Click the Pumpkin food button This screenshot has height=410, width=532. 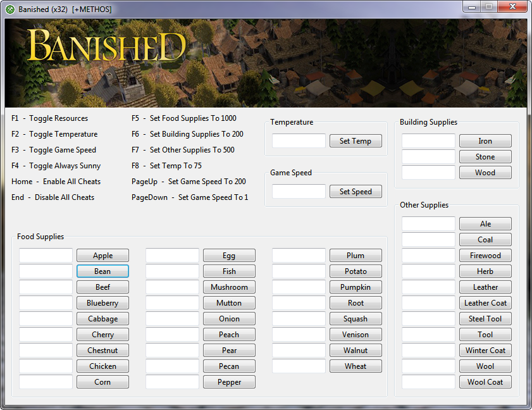pyautogui.click(x=356, y=287)
